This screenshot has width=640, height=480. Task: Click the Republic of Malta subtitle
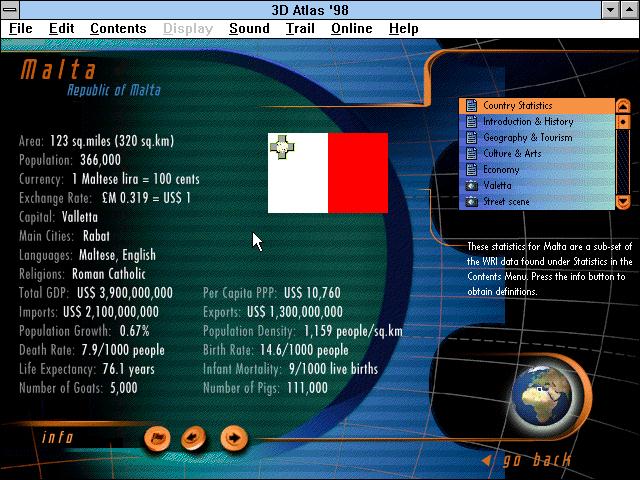point(114,90)
